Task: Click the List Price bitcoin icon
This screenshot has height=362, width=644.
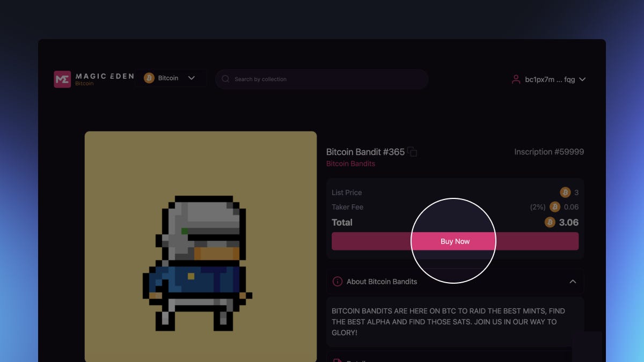Action: point(565,193)
